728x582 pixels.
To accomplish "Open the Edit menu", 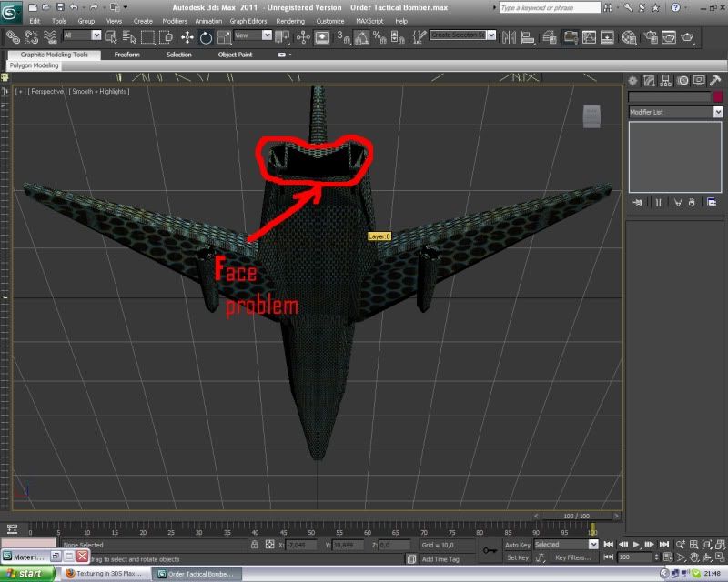I will [35, 21].
